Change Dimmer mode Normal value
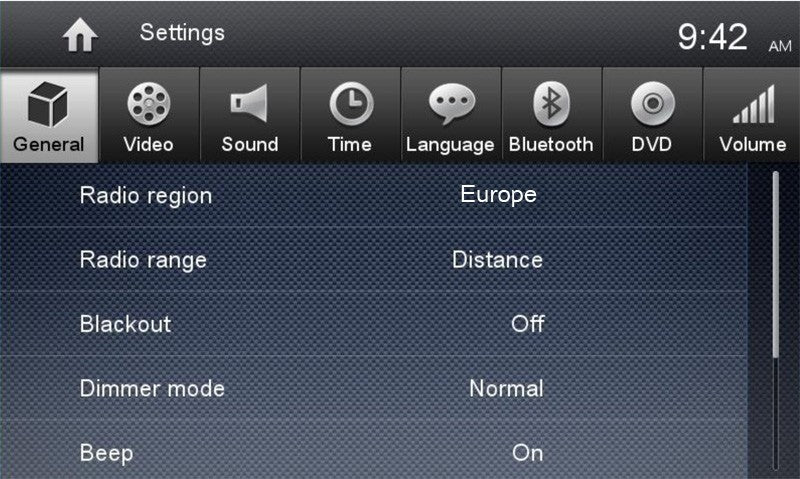The width and height of the screenshot is (800, 479). [506, 388]
